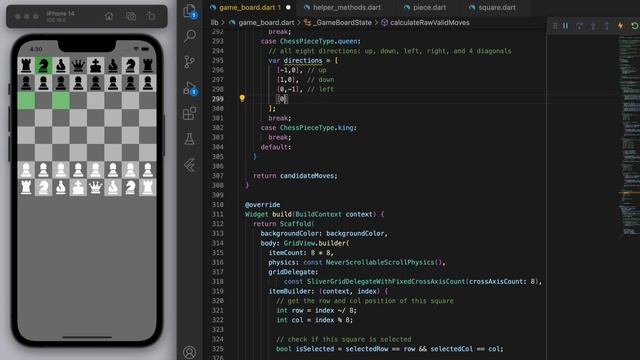This screenshot has height=360, width=640.
Task: Open the Testing flask view
Action: 189,139
